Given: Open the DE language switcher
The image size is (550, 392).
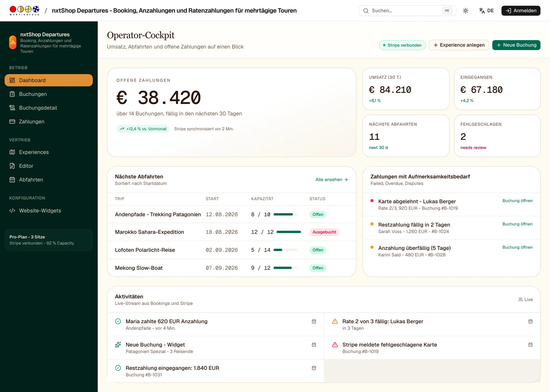Looking at the screenshot, I should [x=486, y=11].
